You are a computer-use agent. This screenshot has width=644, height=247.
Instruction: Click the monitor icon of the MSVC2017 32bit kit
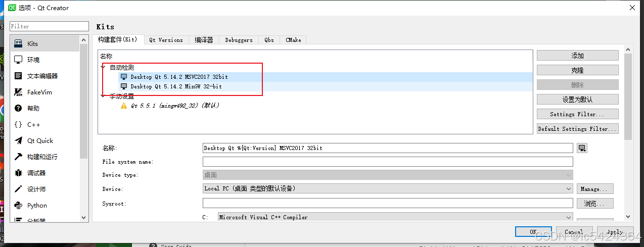(124, 77)
